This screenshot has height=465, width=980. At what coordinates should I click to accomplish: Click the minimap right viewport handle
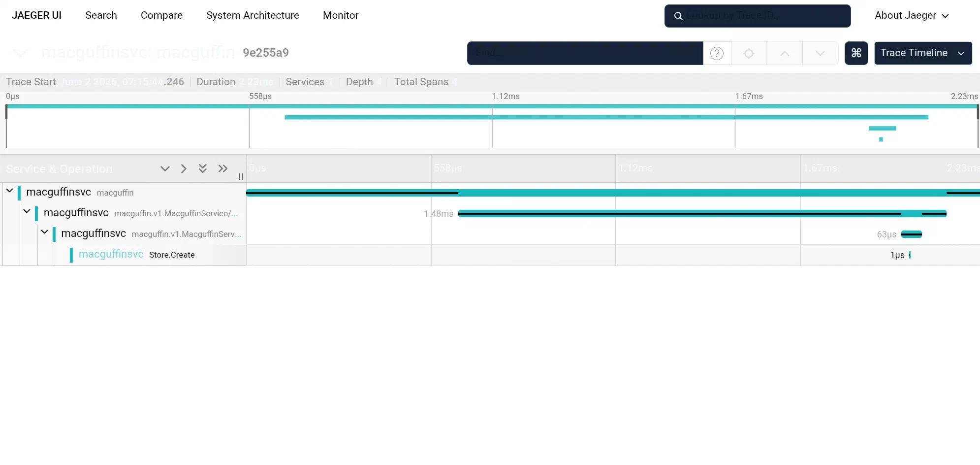coord(978,112)
